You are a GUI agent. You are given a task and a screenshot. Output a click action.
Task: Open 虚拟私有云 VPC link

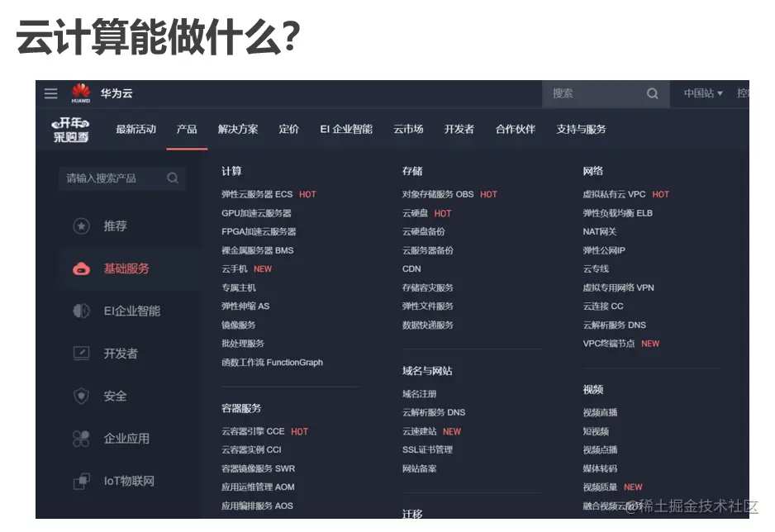click(615, 195)
